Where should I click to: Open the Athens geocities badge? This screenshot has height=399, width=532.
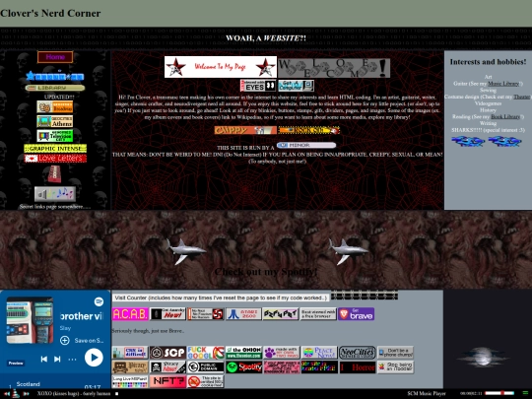[x=54, y=121]
